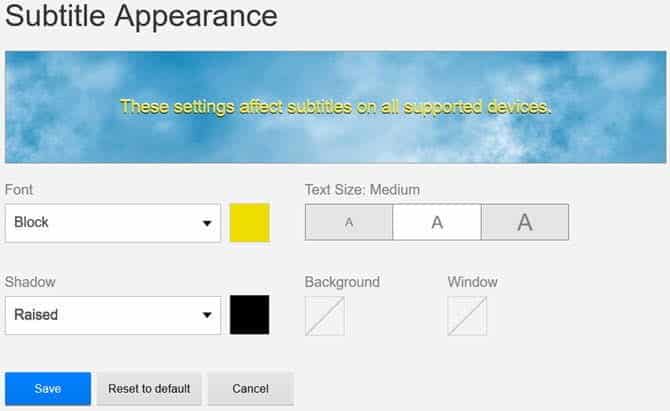Select the large text size A
The width and height of the screenshot is (670, 411).
click(525, 223)
